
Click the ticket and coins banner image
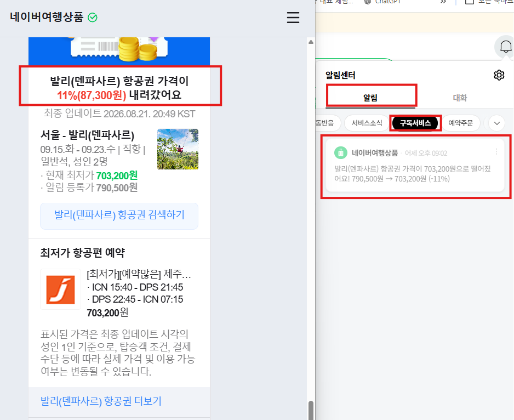point(119,50)
